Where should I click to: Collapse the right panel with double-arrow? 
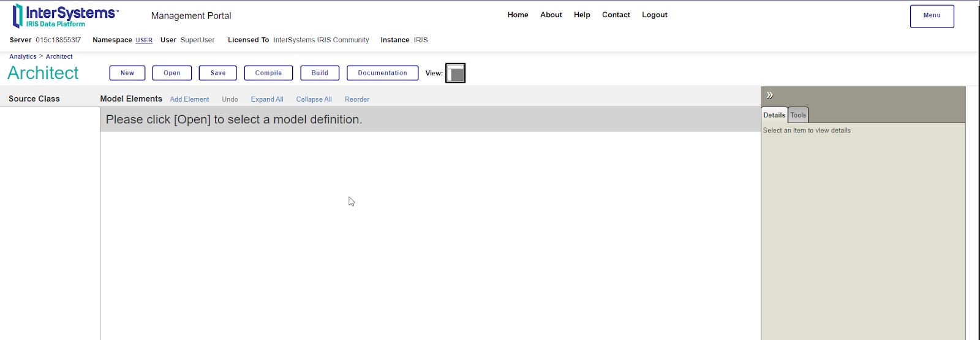coord(770,95)
